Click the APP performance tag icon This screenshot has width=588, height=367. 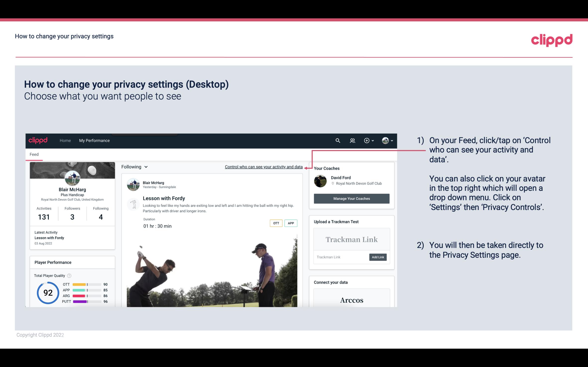pos(291,223)
